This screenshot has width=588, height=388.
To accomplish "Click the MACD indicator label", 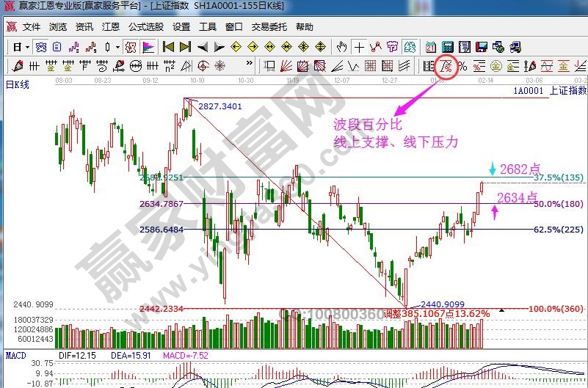I will tap(16, 356).
